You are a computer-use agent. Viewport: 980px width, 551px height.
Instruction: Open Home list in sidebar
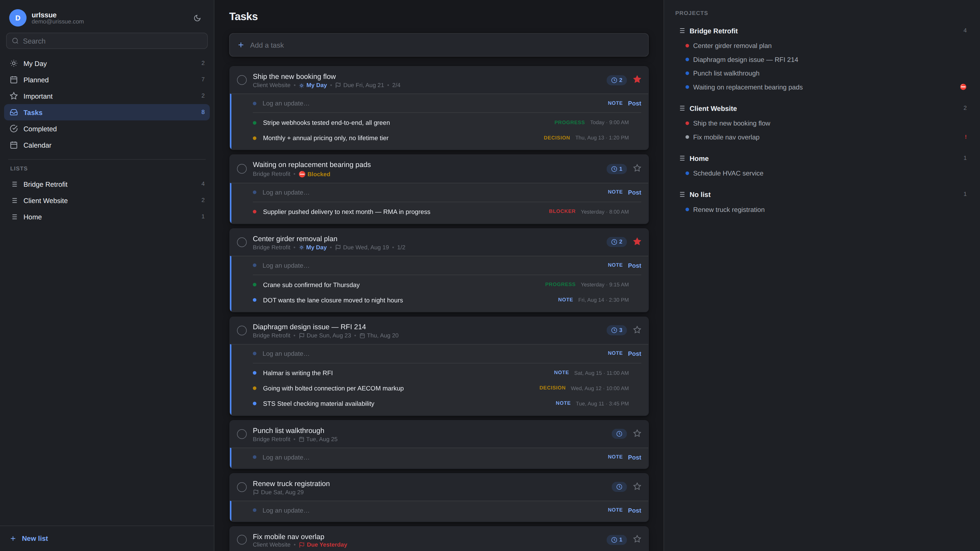107,217
